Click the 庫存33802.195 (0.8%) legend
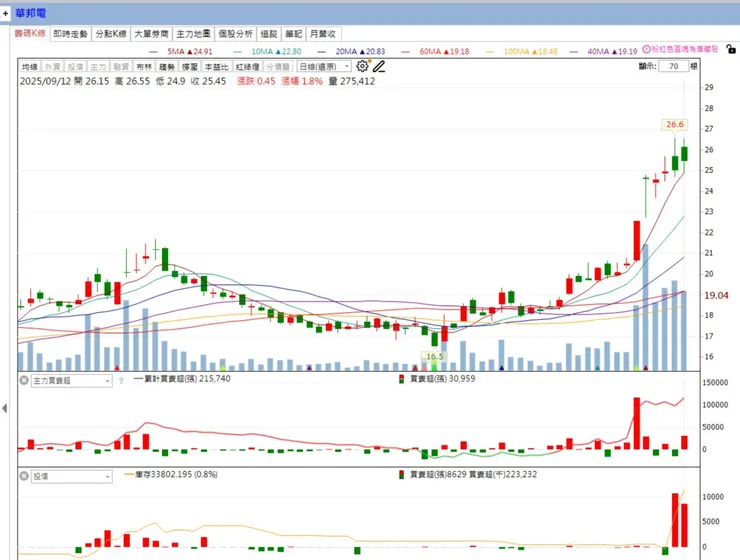Viewport: 740px width, 560px height. [171, 475]
